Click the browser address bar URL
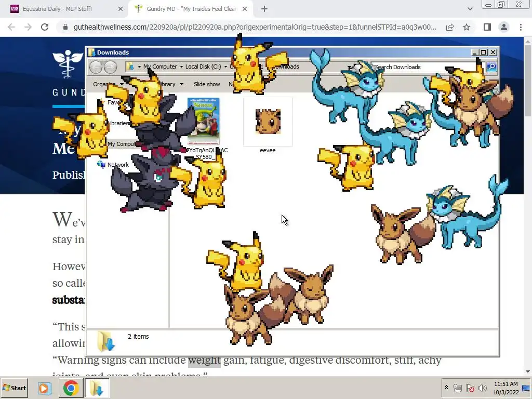 pyautogui.click(x=255, y=27)
